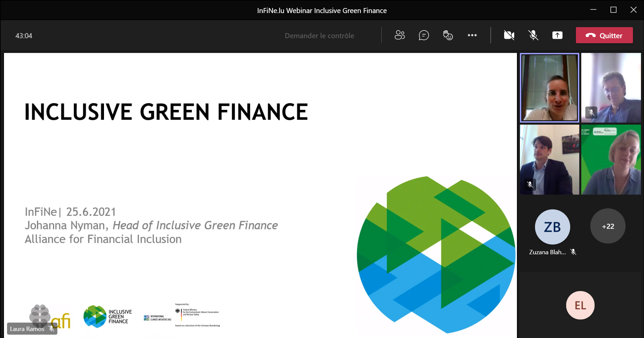This screenshot has height=338, width=644.
Task: Click the muted mic icon beside Laura Ramos
Action: (52, 329)
